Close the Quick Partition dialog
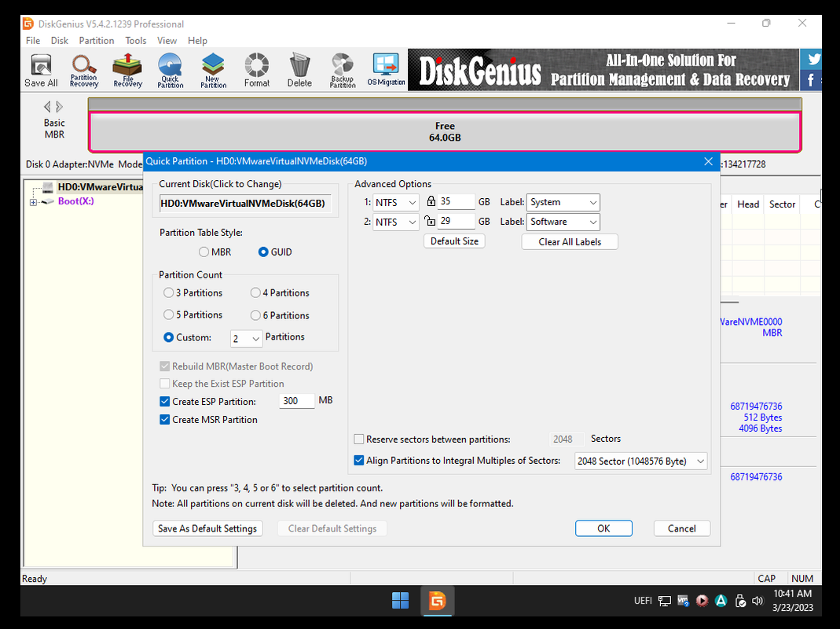 tap(708, 161)
